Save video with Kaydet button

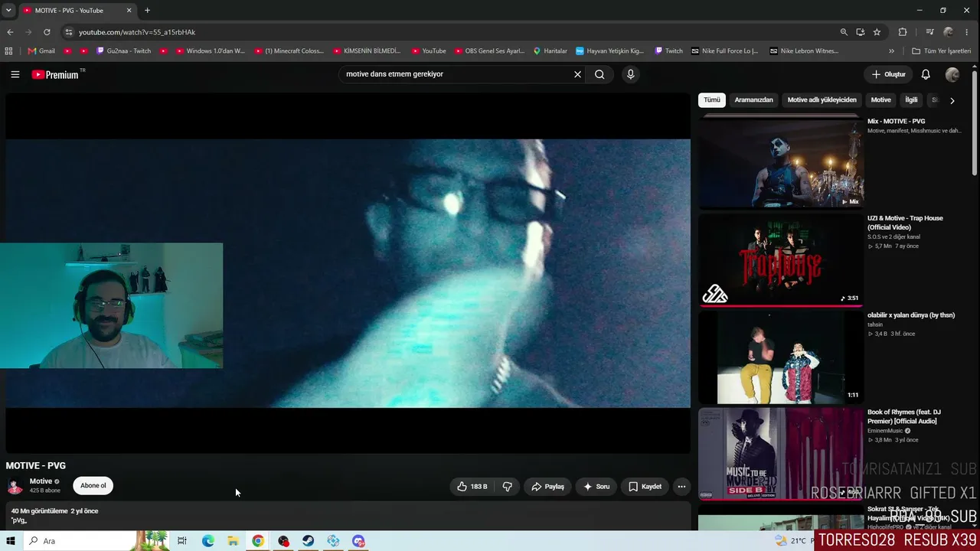pyautogui.click(x=645, y=487)
